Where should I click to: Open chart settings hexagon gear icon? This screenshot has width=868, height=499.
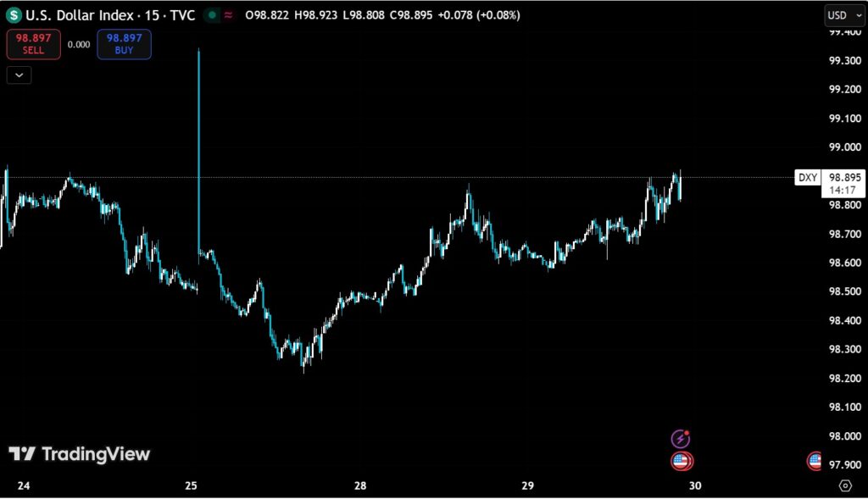pyautogui.click(x=845, y=485)
